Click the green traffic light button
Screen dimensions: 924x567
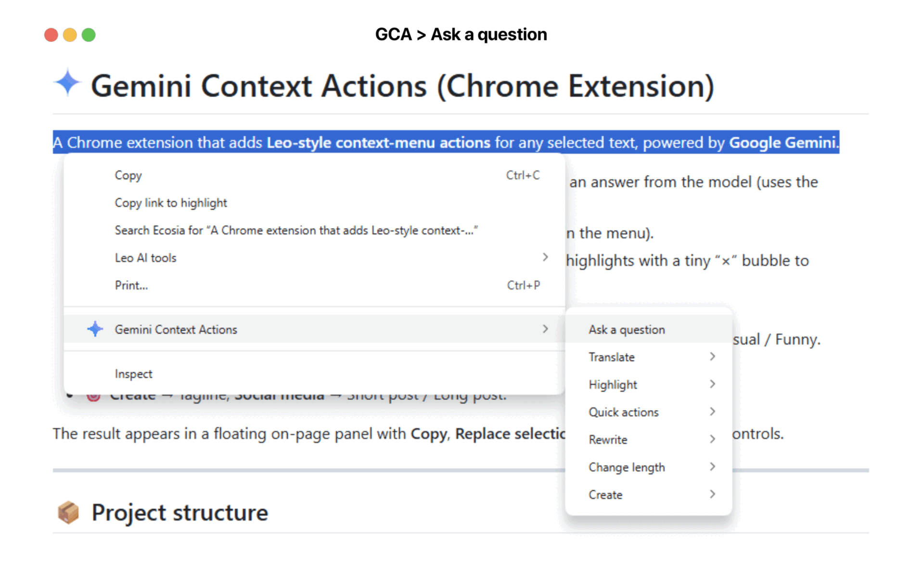click(x=89, y=35)
